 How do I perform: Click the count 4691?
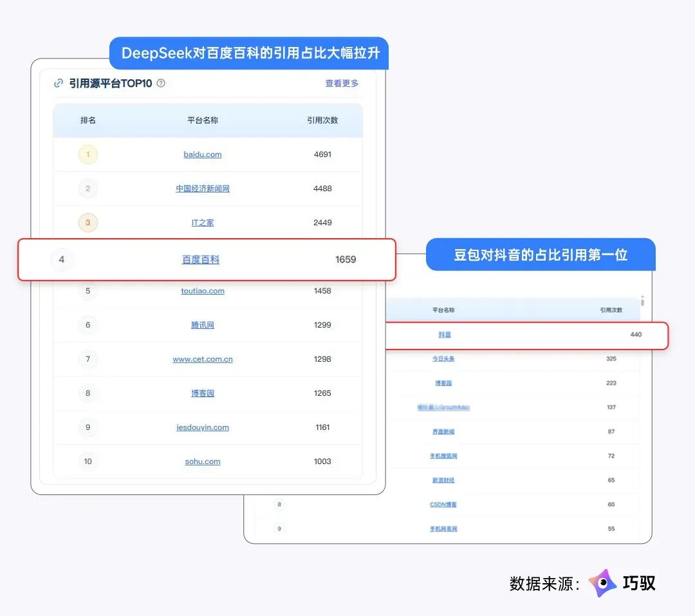pyautogui.click(x=322, y=154)
